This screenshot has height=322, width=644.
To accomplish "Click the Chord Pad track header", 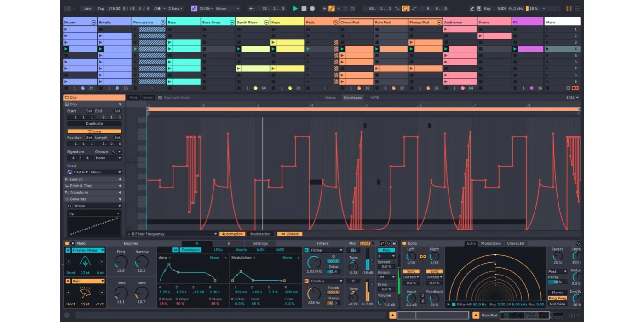I will 356,22.
